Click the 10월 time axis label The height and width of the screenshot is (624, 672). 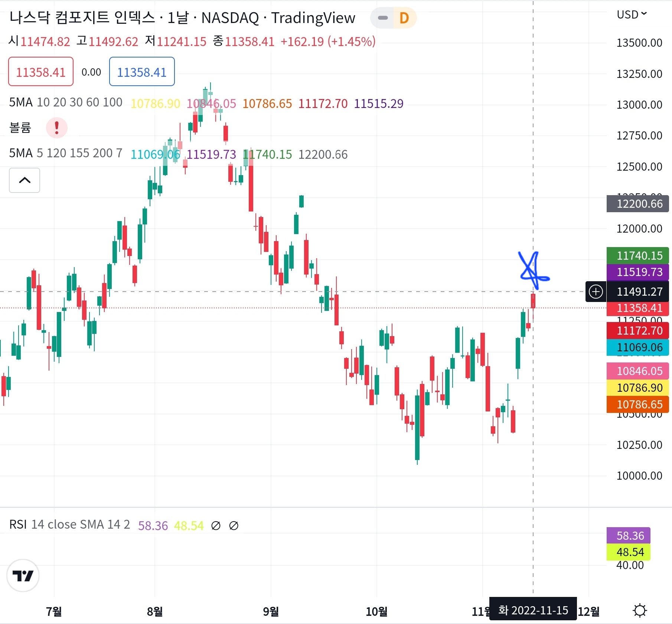(376, 611)
